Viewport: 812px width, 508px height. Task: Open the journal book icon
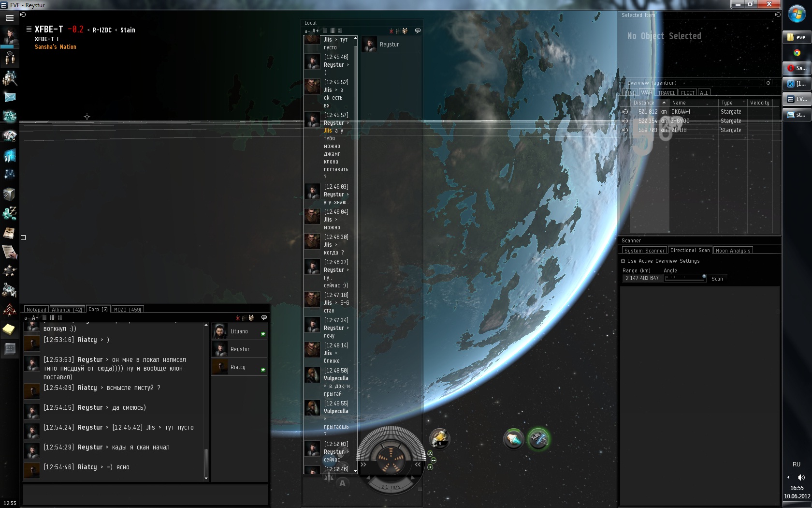9,233
